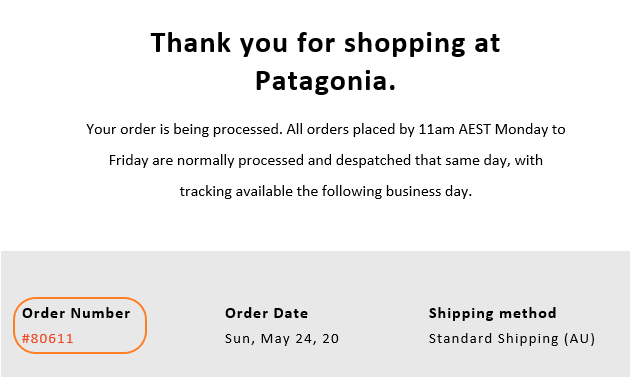This screenshot has width=630, height=377.
Task: Select the date Sun, May 24, 20
Action: pos(282,338)
